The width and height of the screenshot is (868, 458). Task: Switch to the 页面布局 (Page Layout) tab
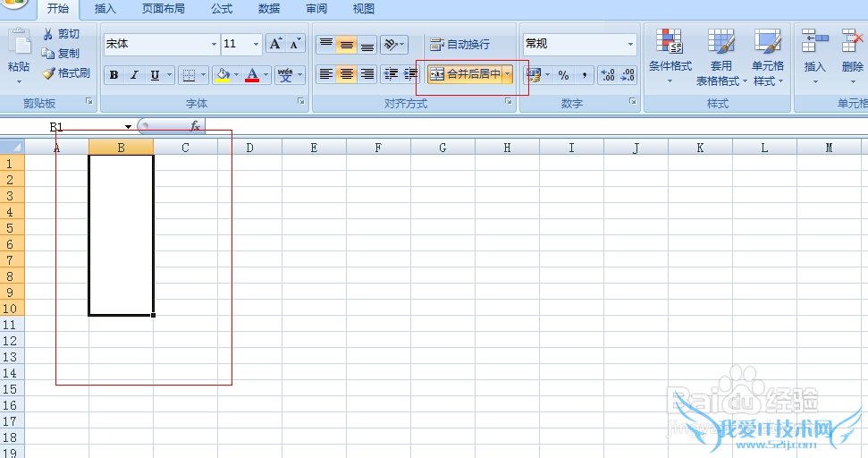(x=164, y=8)
